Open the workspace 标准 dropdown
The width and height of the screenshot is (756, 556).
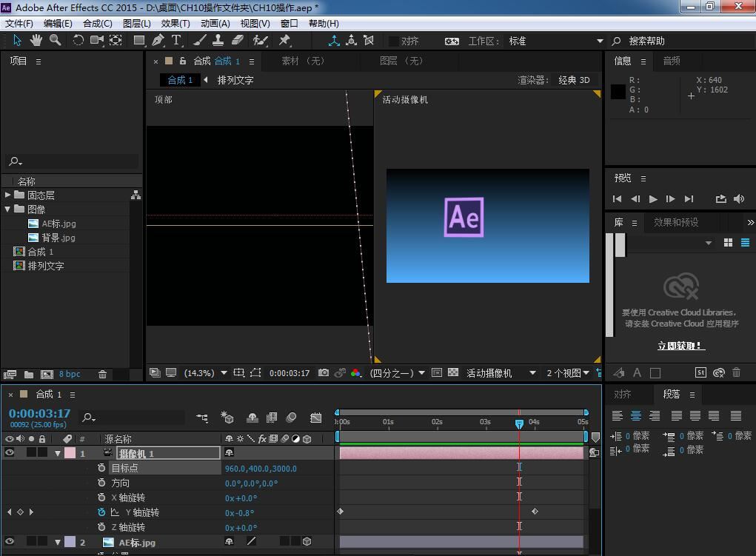(x=555, y=41)
